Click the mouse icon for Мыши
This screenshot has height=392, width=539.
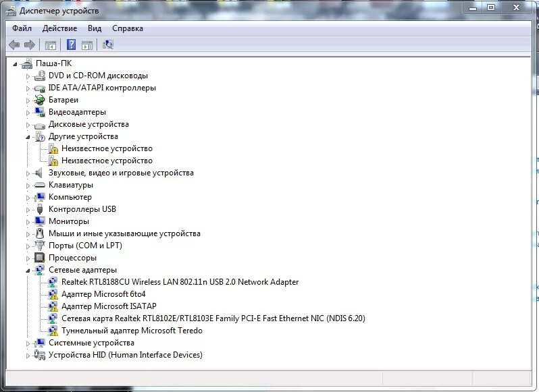(x=40, y=233)
